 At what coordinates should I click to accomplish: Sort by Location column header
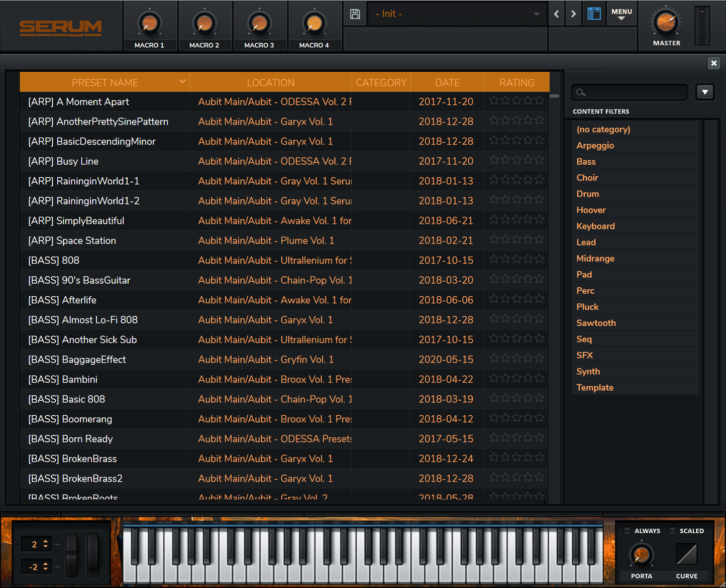[271, 82]
